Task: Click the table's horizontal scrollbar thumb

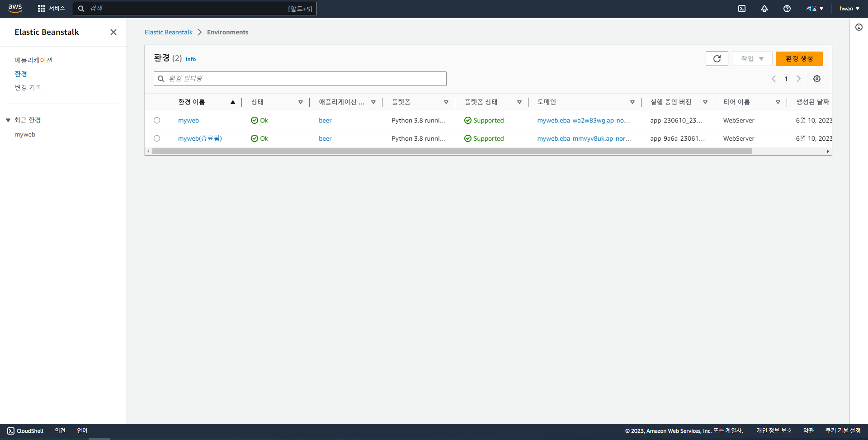Action: tap(452, 151)
